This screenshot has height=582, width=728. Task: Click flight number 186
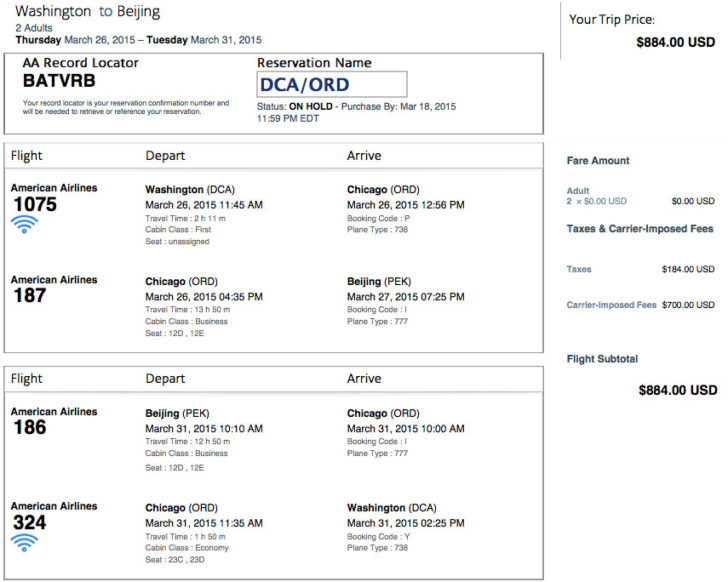(30, 427)
